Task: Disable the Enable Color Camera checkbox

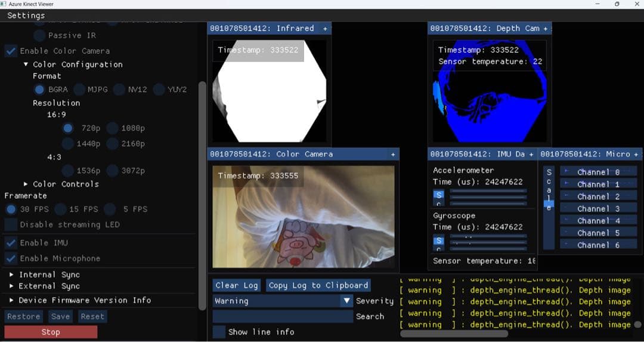Action: click(x=11, y=51)
